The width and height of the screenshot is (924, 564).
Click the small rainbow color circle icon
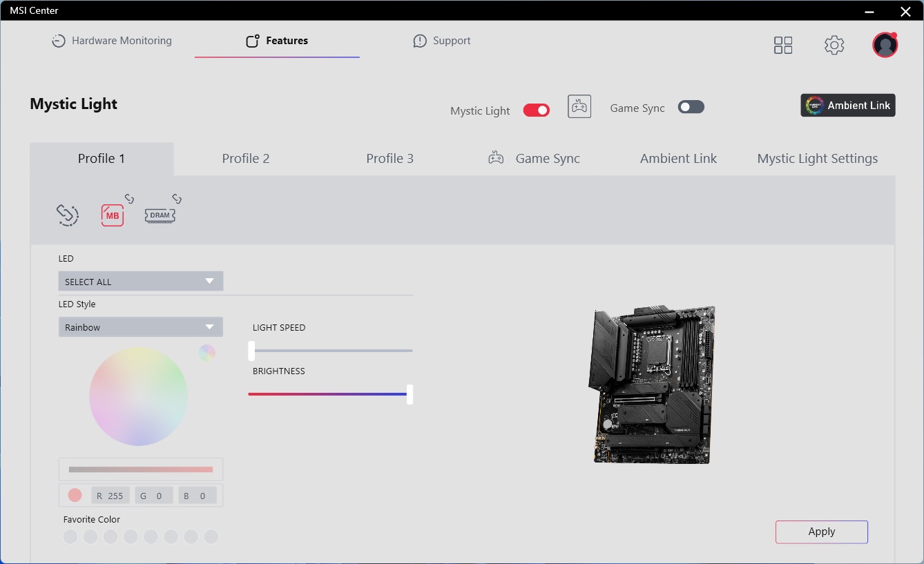[x=207, y=353]
